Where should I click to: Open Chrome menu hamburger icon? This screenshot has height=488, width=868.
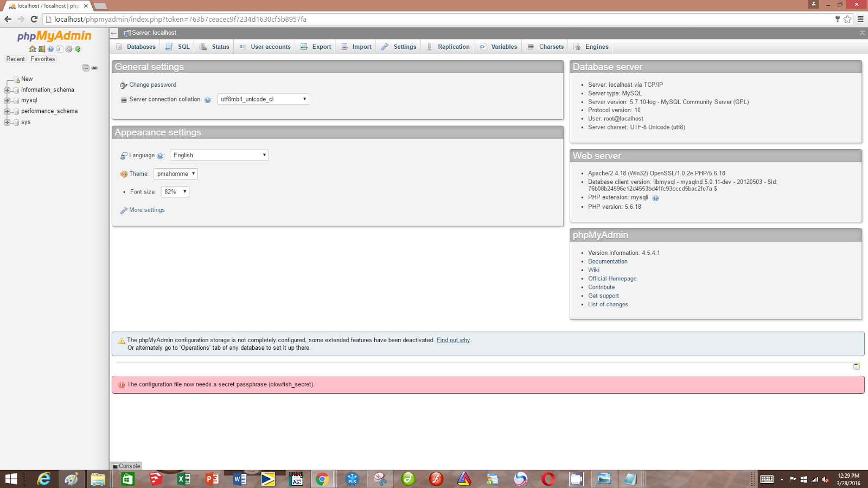(x=860, y=19)
